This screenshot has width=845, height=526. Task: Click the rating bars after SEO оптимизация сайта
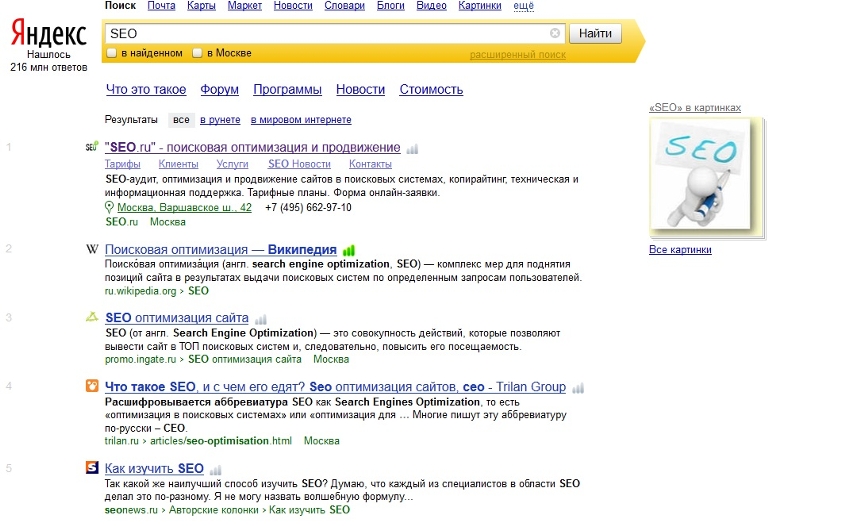(261, 319)
